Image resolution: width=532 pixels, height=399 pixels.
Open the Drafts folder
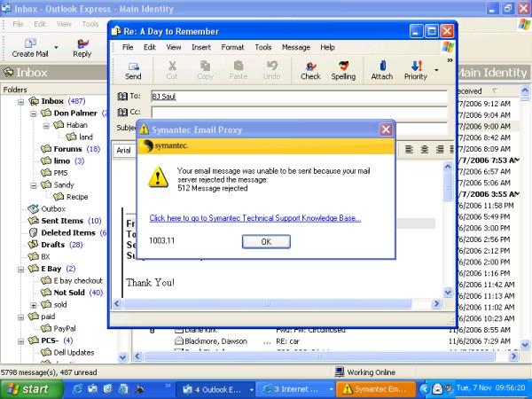point(52,245)
